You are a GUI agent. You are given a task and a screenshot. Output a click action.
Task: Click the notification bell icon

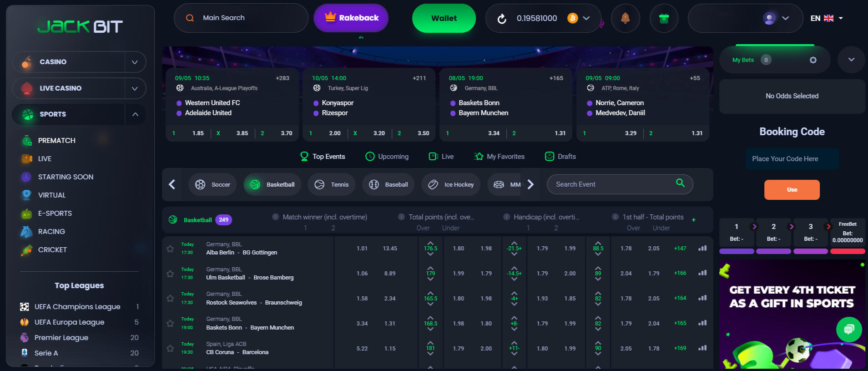[625, 18]
